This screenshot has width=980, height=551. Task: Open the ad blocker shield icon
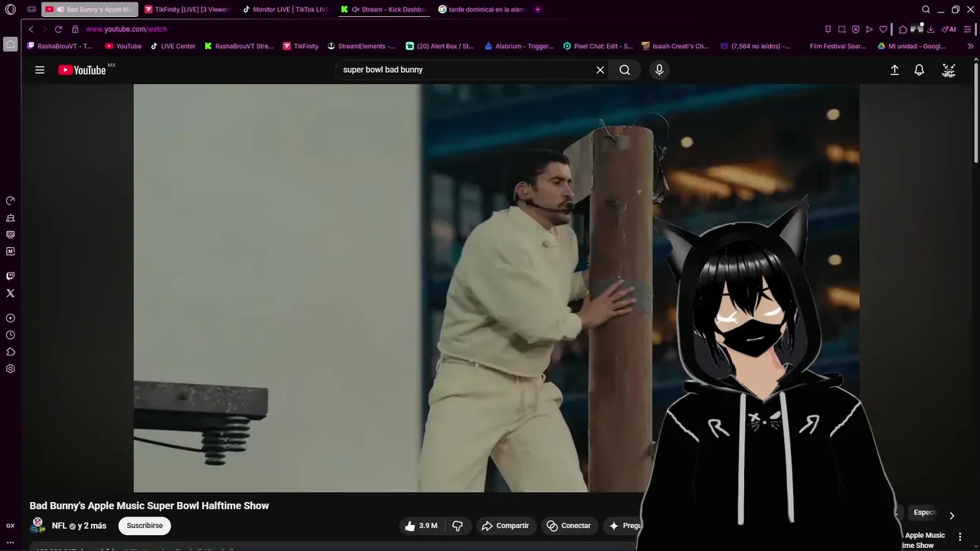coord(855,29)
